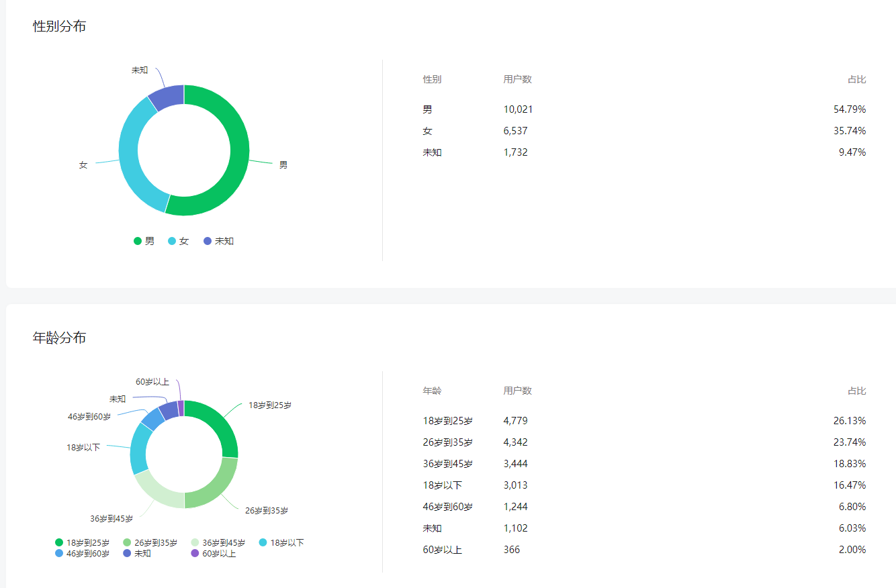Click the 18岁以下 segment of age donut
Viewport: 896px width, 588px height.
click(138, 450)
